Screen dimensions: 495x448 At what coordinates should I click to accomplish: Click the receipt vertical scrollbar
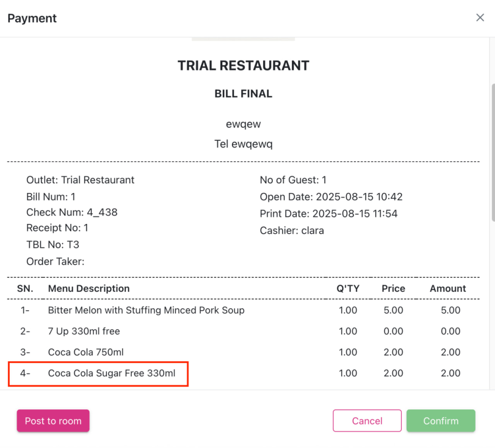(492, 150)
